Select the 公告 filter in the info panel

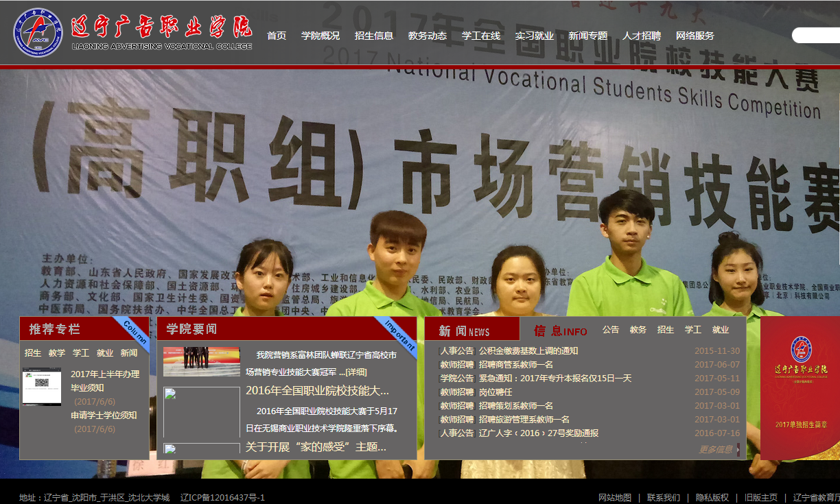click(x=611, y=330)
